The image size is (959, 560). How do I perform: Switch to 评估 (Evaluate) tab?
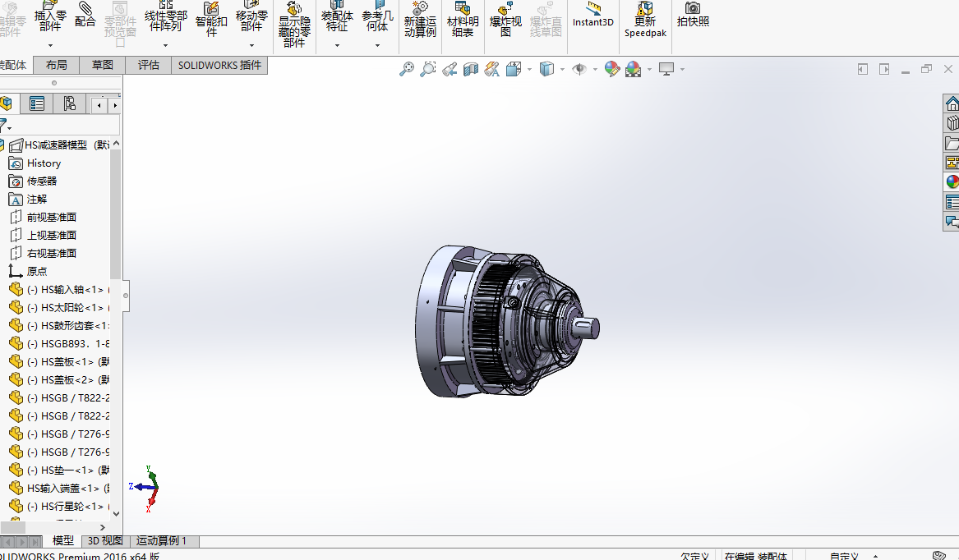148,65
